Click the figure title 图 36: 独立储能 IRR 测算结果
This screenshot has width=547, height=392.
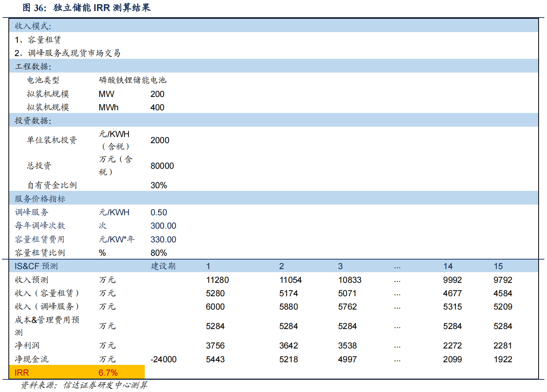click(87, 8)
